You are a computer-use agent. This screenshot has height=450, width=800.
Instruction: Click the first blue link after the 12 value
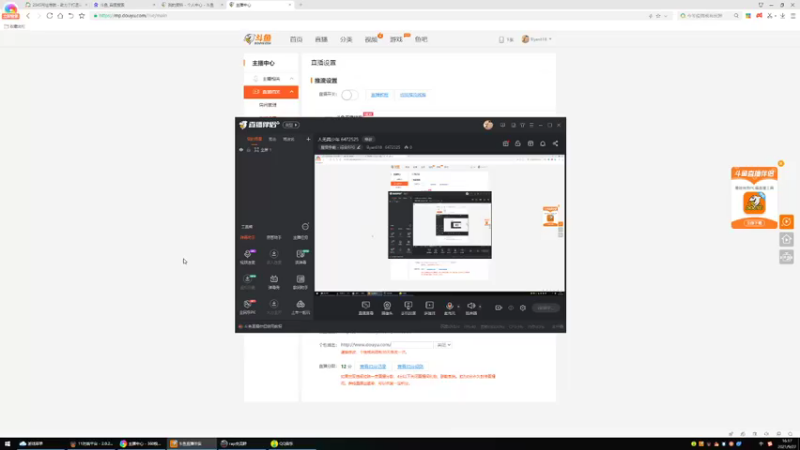[372, 366]
